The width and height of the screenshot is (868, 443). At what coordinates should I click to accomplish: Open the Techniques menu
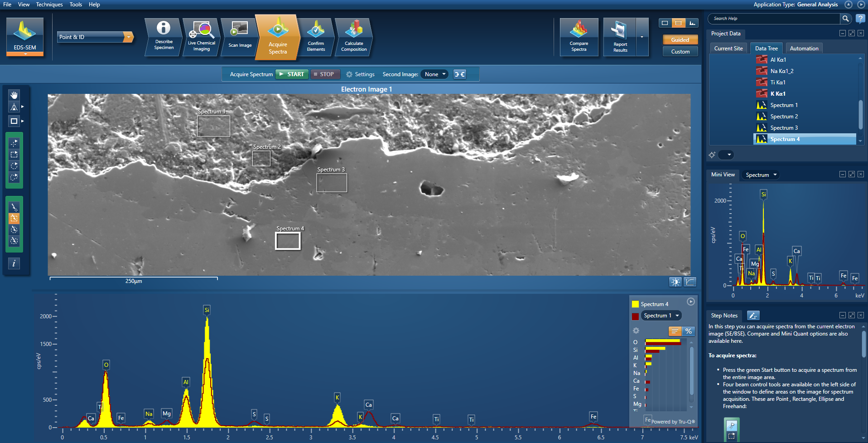(x=49, y=5)
